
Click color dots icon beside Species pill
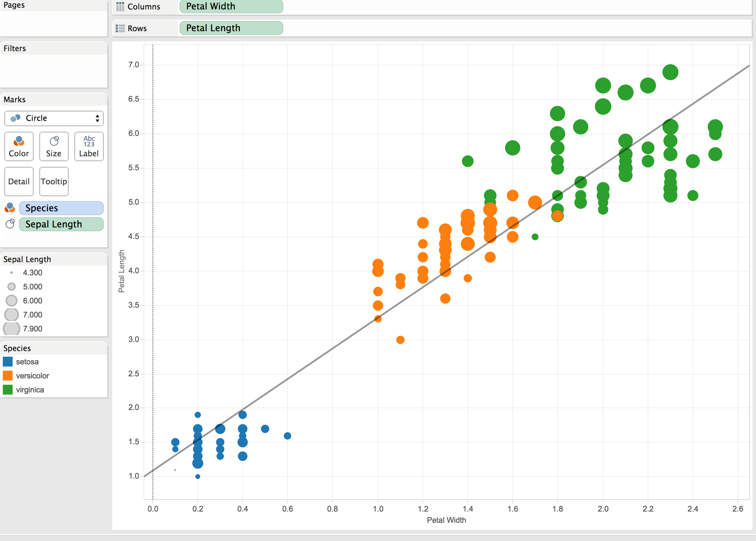click(10, 208)
